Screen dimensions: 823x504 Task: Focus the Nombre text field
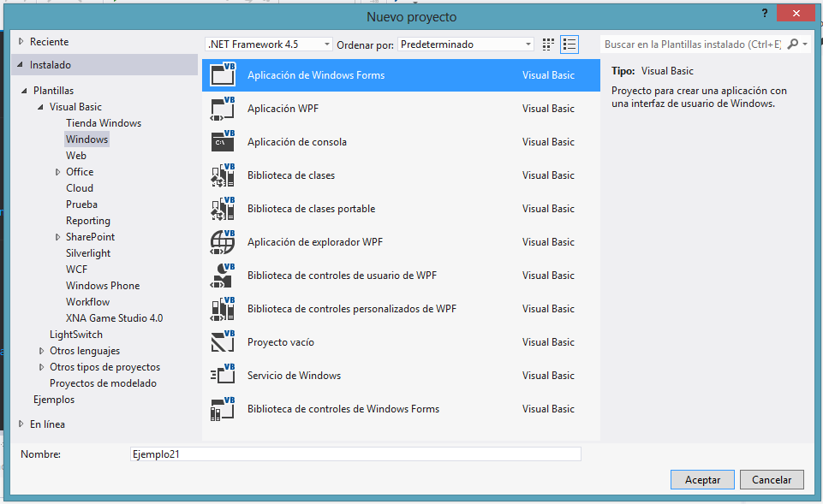click(x=355, y=454)
